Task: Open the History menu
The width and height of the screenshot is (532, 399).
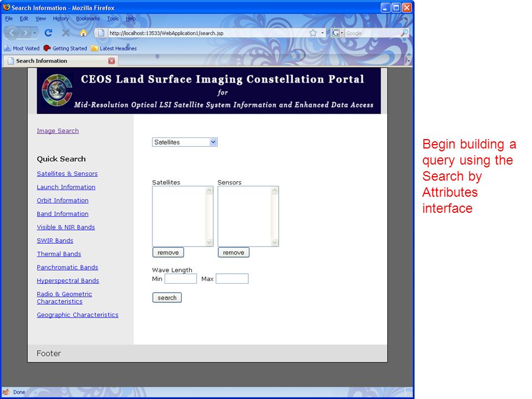Action: click(61, 19)
